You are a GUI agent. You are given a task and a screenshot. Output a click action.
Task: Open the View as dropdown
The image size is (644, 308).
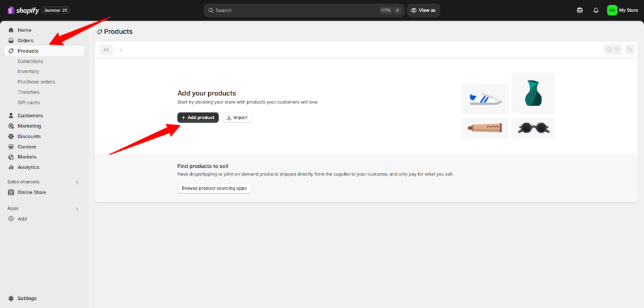[423, 10]
